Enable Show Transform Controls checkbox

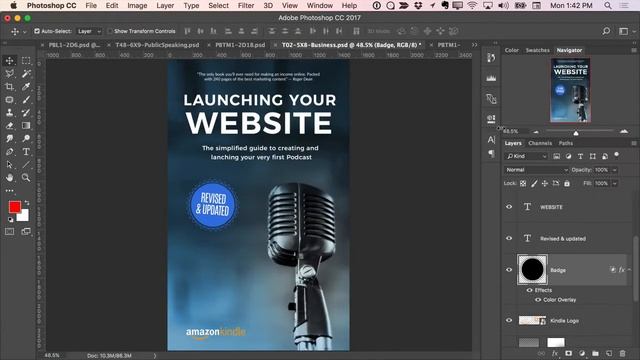pyautogui.click(x=110, y=31)
